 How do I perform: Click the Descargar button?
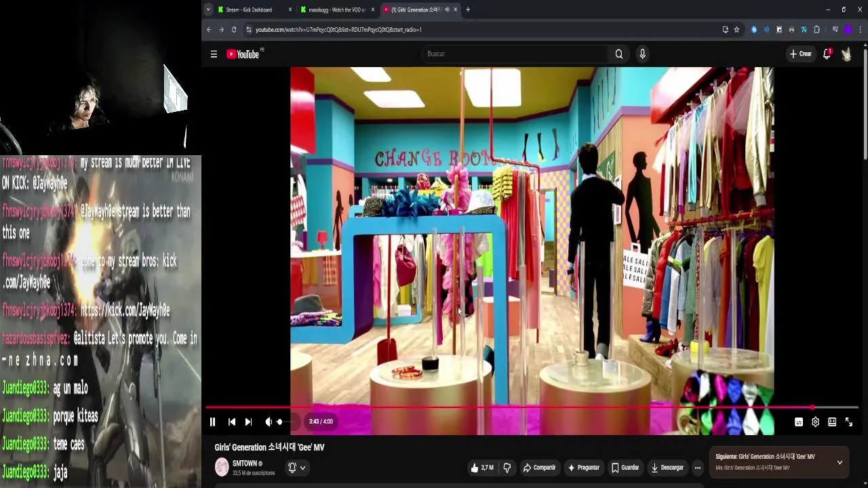tap(667, 468)
